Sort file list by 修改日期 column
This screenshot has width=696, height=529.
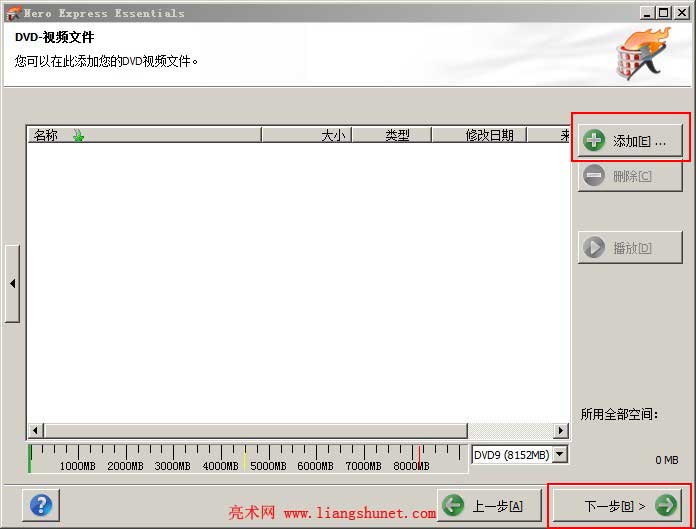point(479,135)
